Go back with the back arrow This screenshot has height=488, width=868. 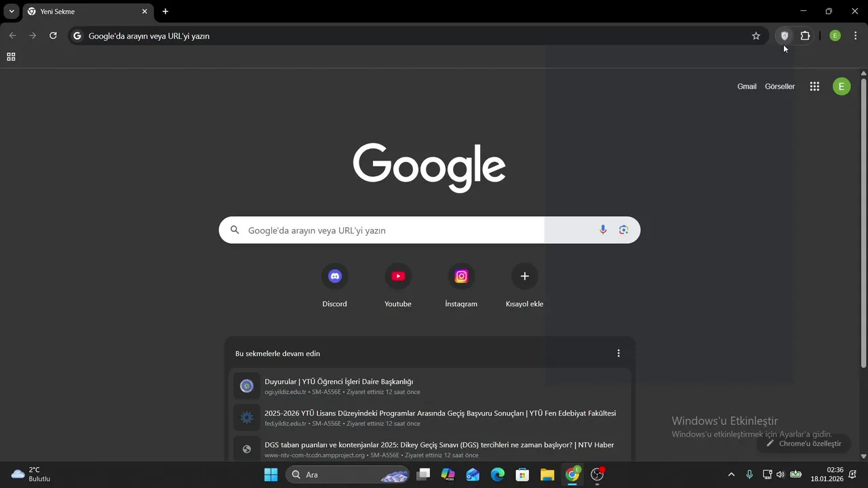tap(12, 36)
